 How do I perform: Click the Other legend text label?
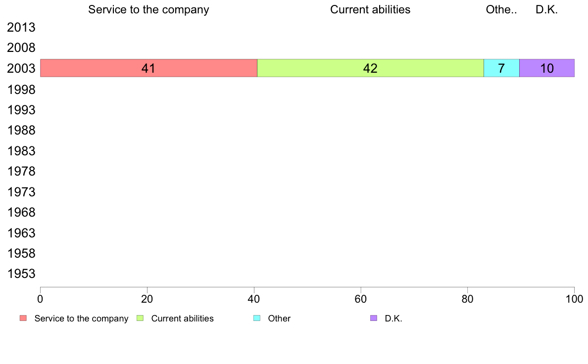pos(279,318)
